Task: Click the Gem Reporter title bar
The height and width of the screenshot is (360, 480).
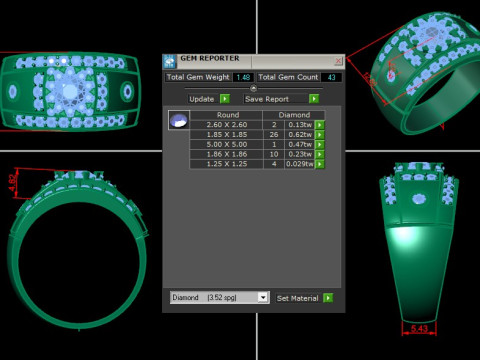Action: coord(255,61)
